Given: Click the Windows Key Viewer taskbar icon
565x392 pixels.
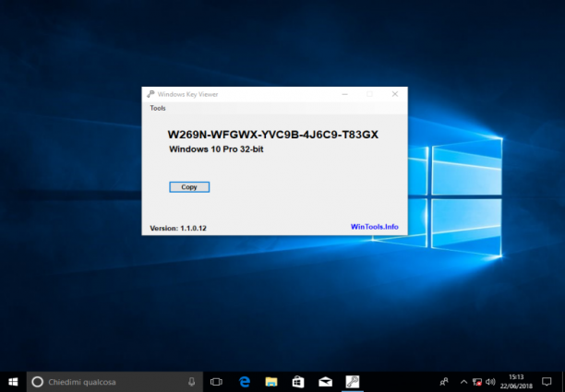Looking at the screenshot, I should (352, 382).
